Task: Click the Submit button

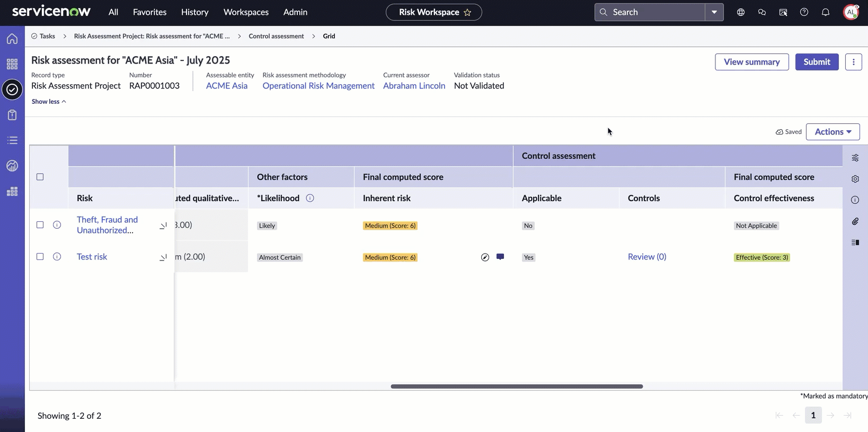Action: [x=817, y=62]
